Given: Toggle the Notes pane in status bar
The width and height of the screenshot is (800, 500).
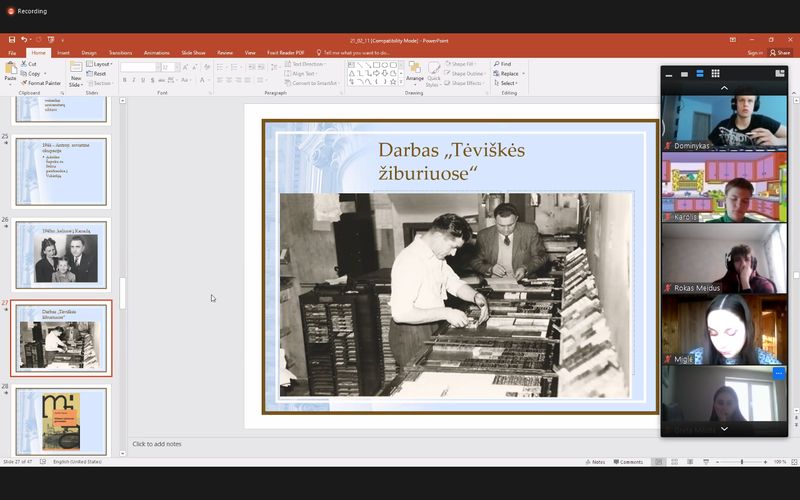Looking at the screenshot, I should (596, 462).
